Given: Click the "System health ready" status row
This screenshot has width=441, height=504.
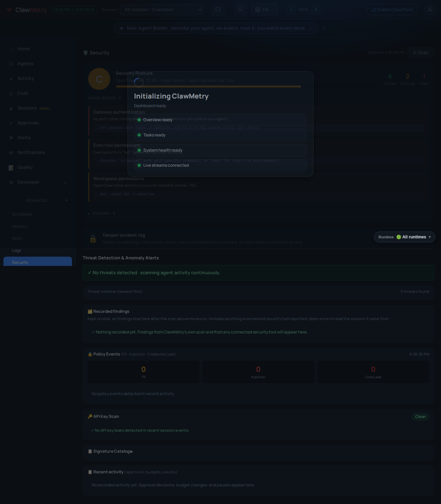Looking at the screenshot, I should coord(220,150).
